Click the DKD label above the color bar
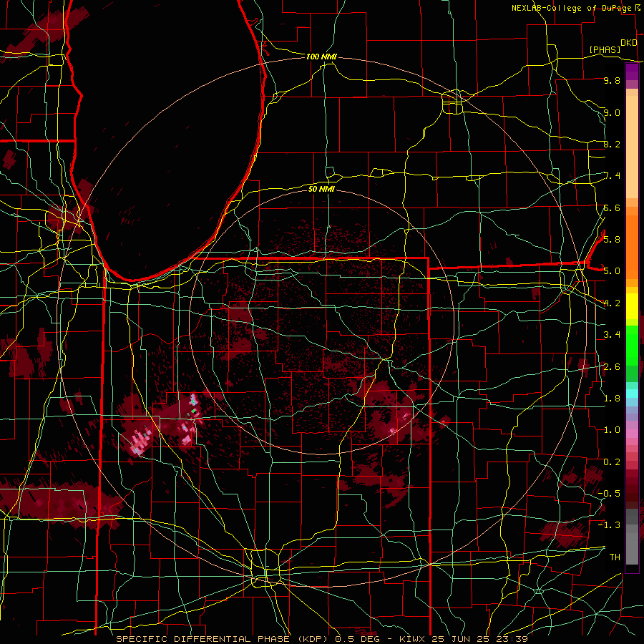The image size is (644, 644). coord(629,43)
